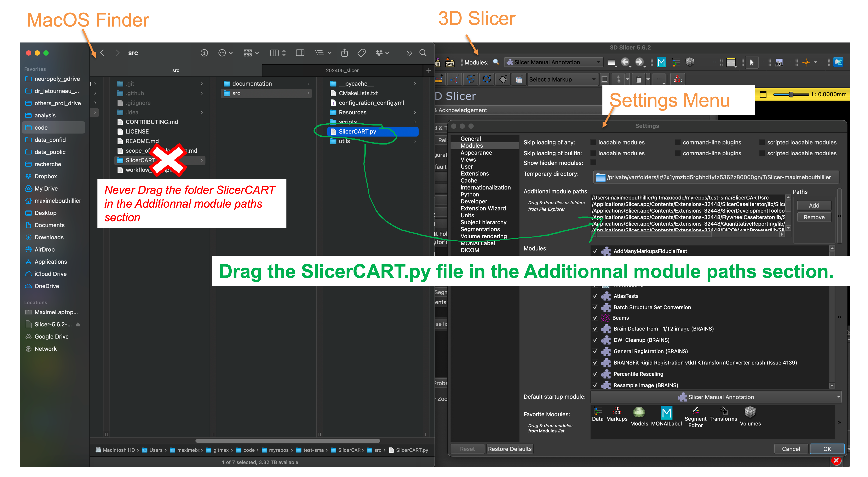This screenshot has height=477, width=868.
Task: Toggle skip any loadable modules checkbox
Action: coord(593,142)
